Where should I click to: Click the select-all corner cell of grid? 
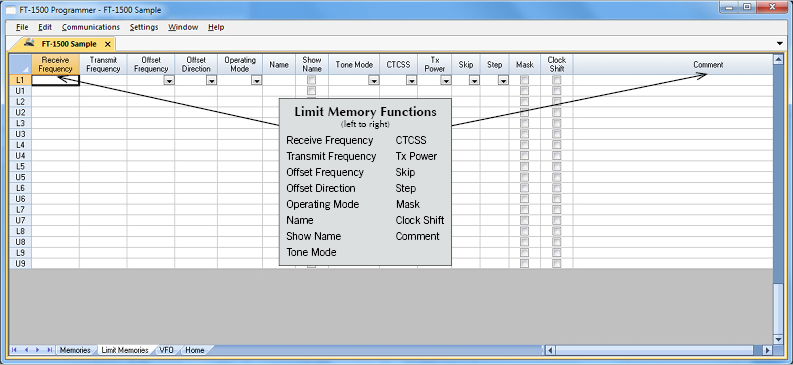(20, 64)
